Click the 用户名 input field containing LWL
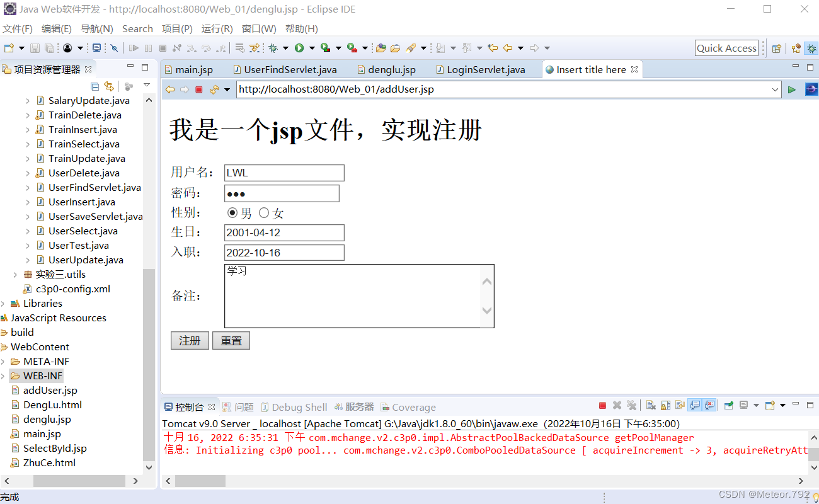This screenshot has height=504, width=819. 283,173
